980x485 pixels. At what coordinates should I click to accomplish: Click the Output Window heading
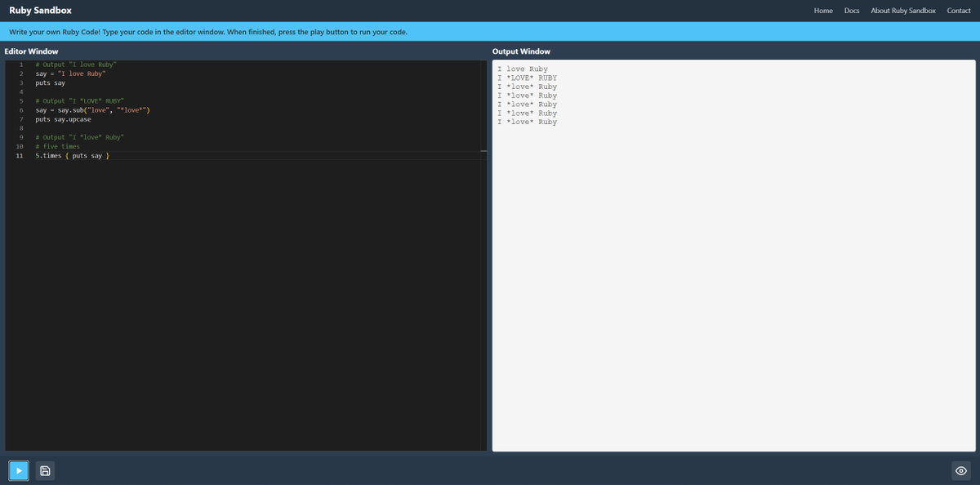pyautogui.click(x=521, y=51)
